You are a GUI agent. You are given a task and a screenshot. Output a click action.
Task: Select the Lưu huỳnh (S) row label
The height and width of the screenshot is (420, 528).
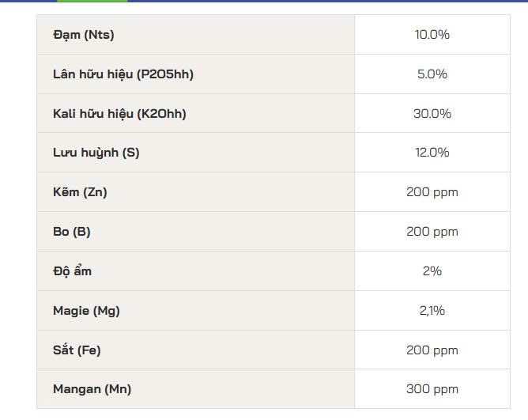pyautogui.click(x=96, y=153)
